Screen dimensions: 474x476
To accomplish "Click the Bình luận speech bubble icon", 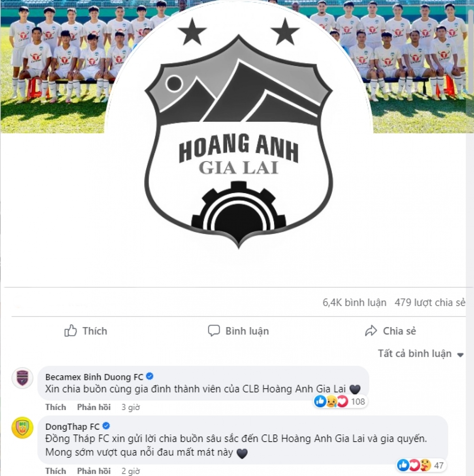I will click(214, 331).
